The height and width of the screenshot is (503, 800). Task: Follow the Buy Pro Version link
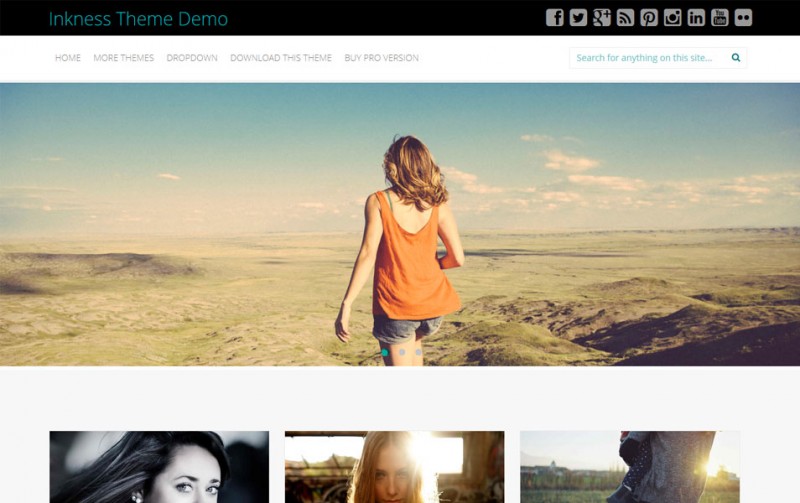(381, 58)
